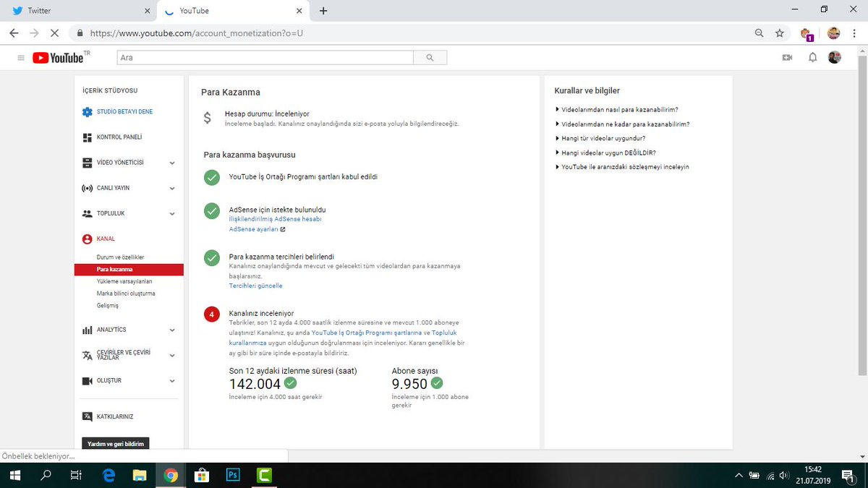
Task: Open Yükleme varsayılanları submenu item
Action: click(124, 281)
